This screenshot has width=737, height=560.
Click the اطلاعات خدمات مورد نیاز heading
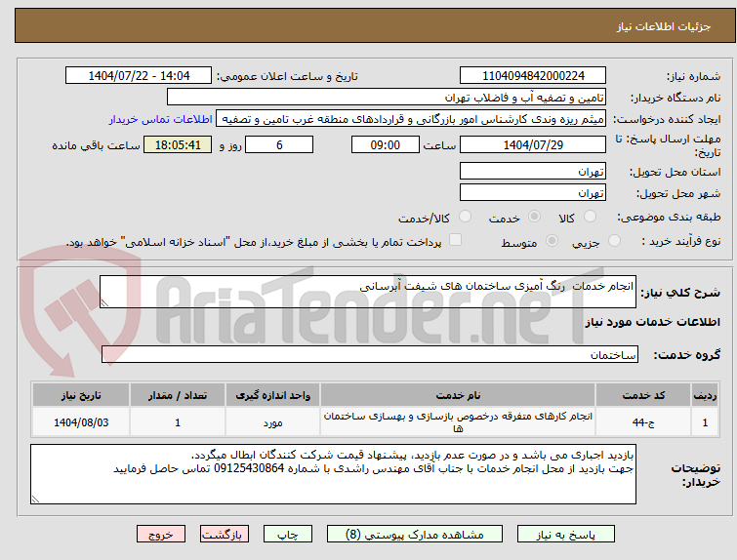click(x=652, y=322)
